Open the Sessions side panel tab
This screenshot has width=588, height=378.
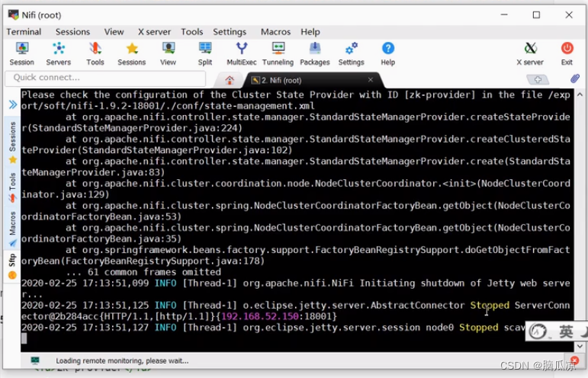click(12, 142)
